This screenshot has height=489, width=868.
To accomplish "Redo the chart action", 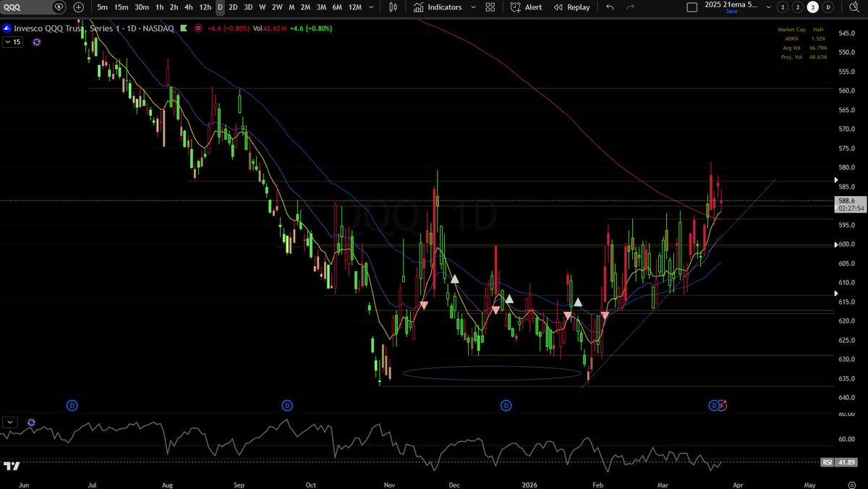I will coord(630,7).
